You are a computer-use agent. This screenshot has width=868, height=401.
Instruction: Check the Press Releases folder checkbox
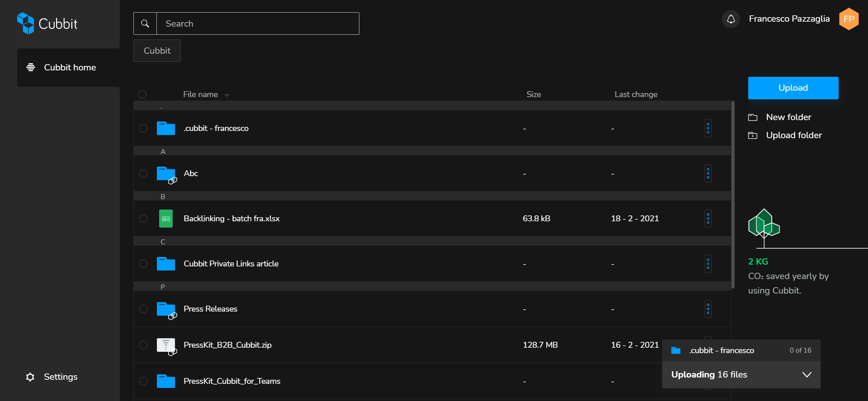(143, 309)
